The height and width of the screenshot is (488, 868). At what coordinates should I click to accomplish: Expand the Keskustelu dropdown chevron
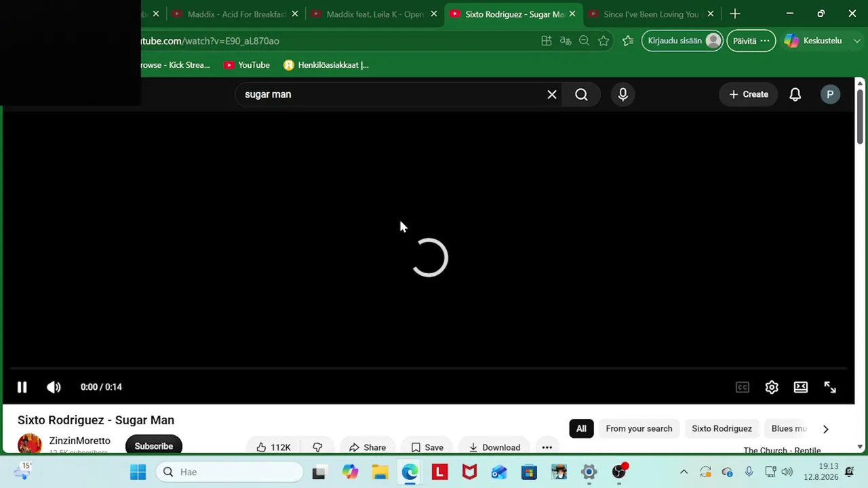pyautogui.click(x=856, y=41)
